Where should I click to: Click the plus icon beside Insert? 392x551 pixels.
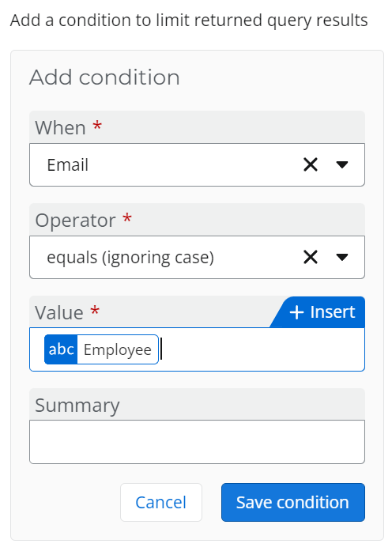[296, 312]
